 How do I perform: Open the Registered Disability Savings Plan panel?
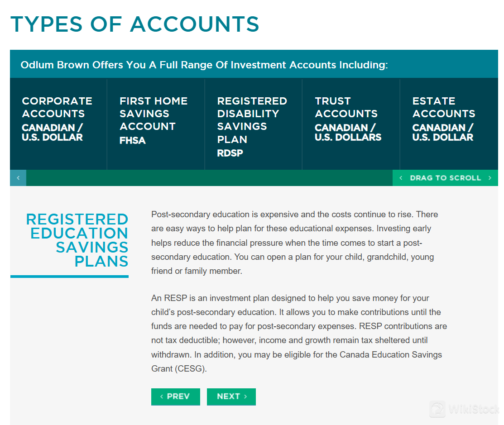[253, 124]
